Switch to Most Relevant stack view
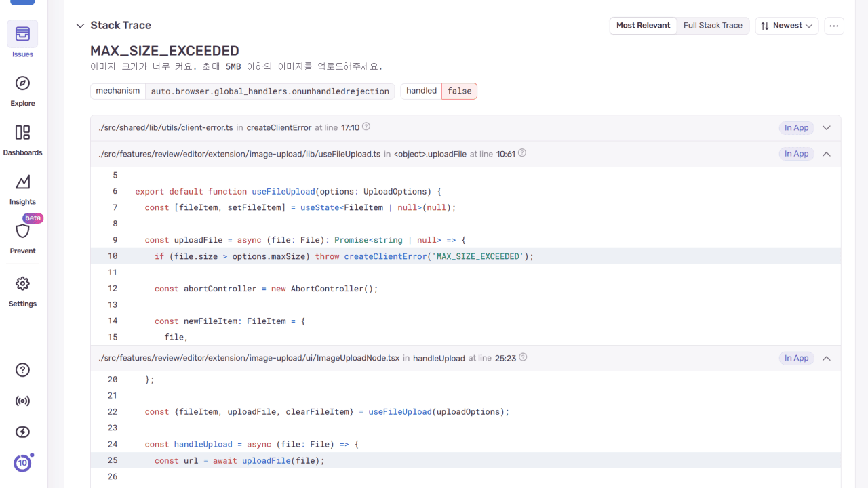This screenshot has height=488, width=868. coord(643,26)
